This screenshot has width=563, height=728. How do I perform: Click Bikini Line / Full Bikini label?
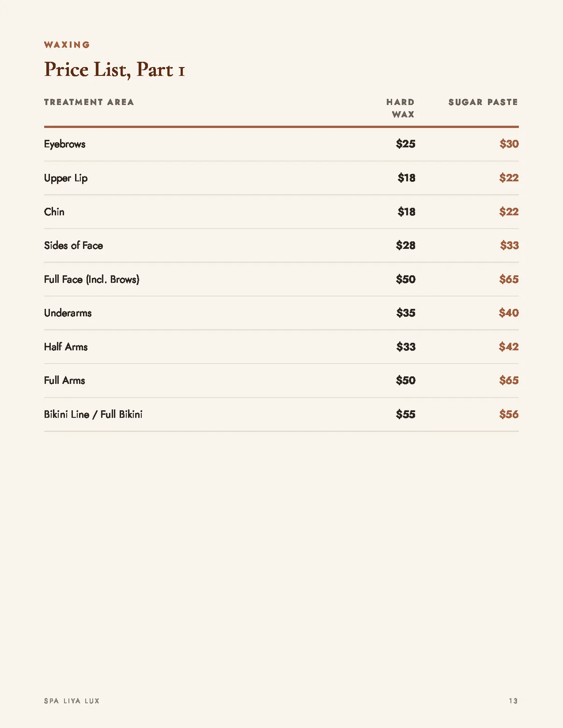93,414
